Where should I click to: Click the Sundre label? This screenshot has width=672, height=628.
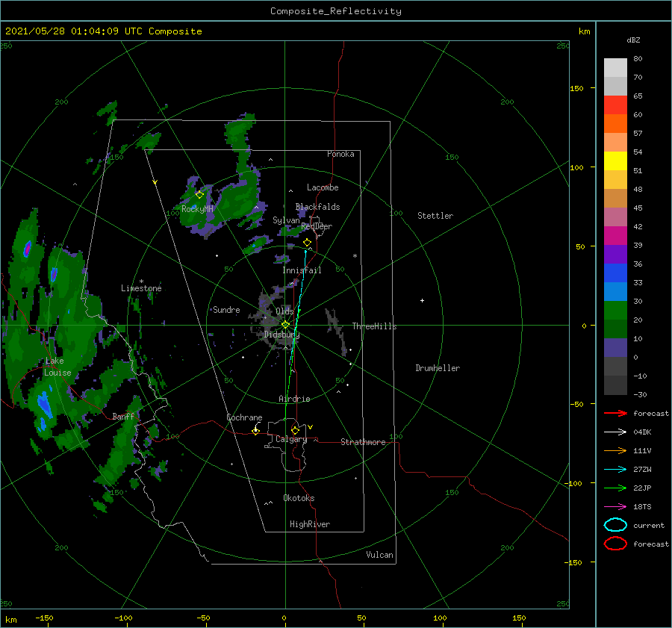(226, 310)
